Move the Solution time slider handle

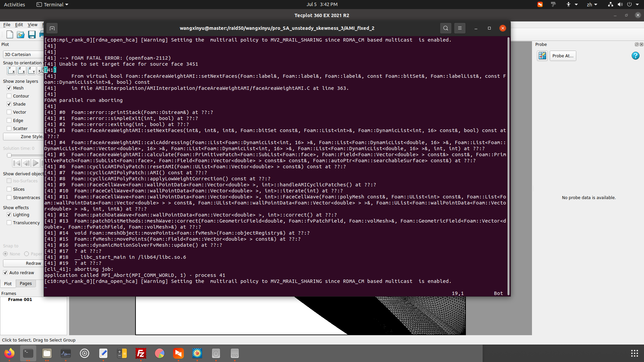9,155
